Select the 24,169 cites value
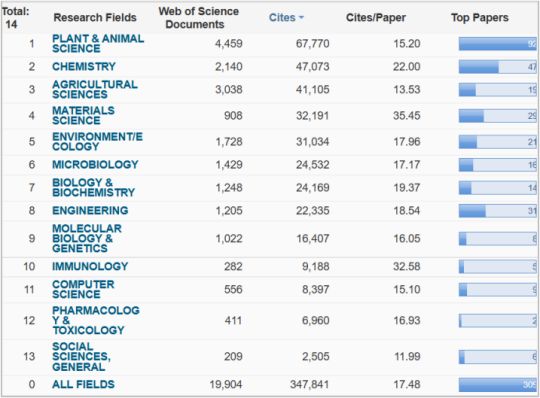Image resolution: width=540 pixels, height=398 pixels. pos(313,188)
